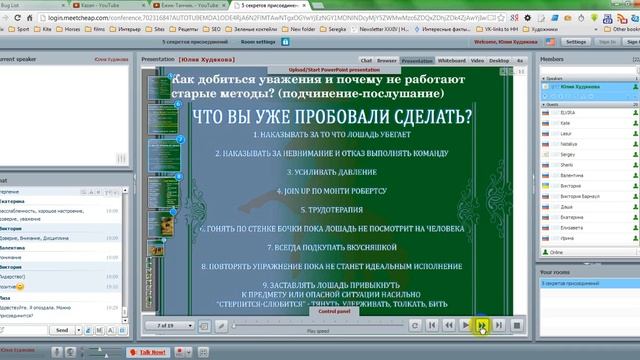Click the M icon in chat toolbar
Image resolution: width=640 pixels, height=360 pixels.
[x=99, y=330]
